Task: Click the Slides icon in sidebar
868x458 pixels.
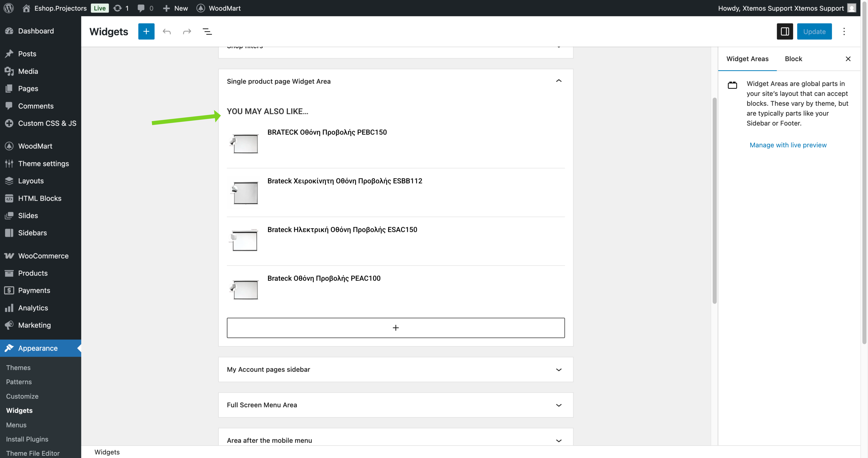Action: [x=9, y=216]
